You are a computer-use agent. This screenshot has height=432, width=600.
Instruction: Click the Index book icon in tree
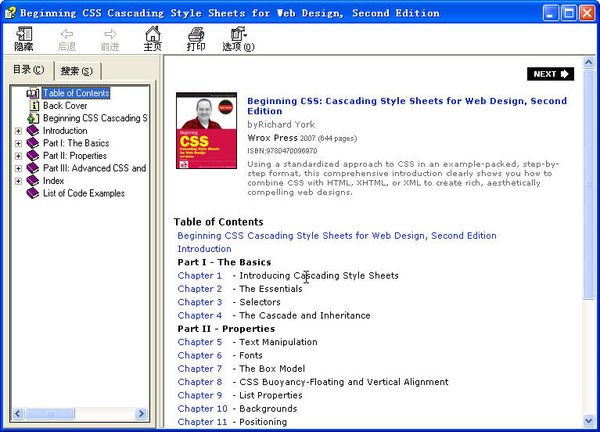(33, 181)
